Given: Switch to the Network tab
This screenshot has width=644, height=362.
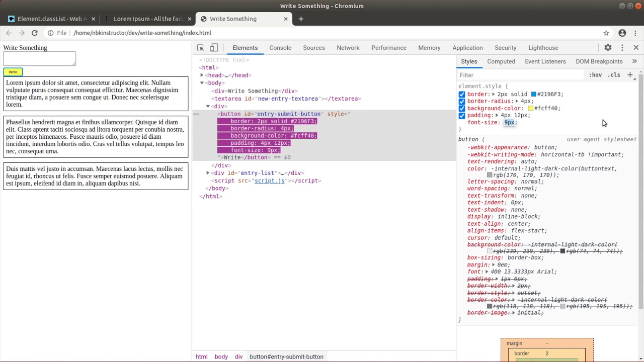Looking at the screenshot, I should click(348, 48).
